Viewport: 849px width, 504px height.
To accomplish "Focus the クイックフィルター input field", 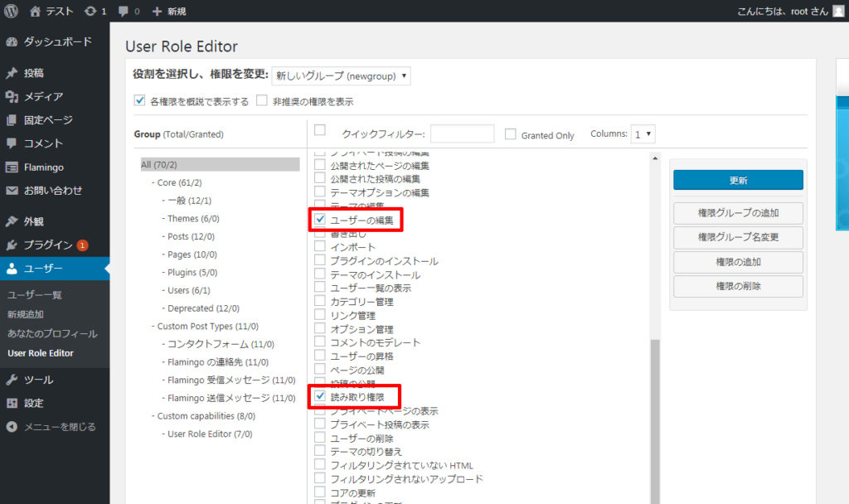I will coord(462,134).
